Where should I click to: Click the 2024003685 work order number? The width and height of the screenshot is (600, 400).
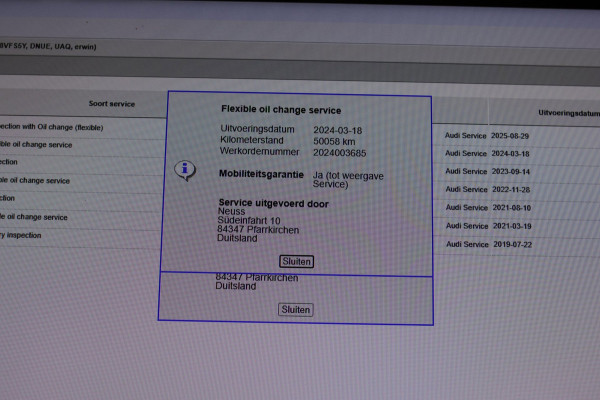(339, 153)
